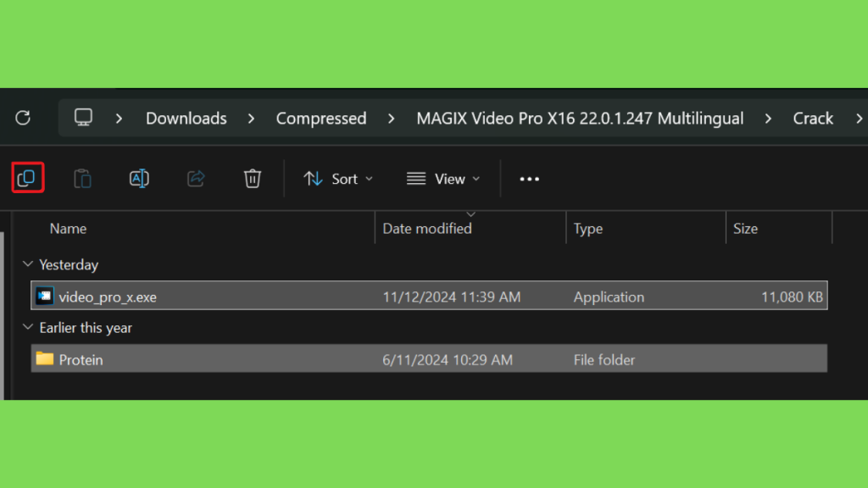Click the File folder type cell
Viewport: 868px width, 488px height.
pos(604,359)
